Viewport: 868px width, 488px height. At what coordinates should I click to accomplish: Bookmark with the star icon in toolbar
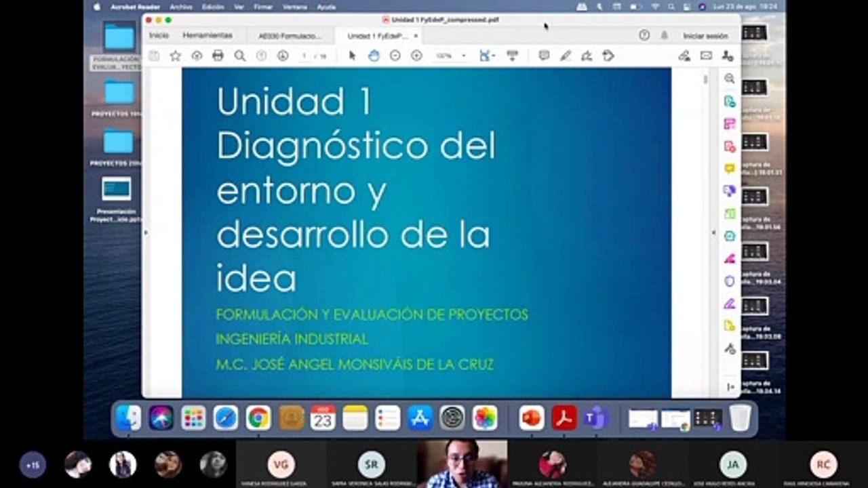coord(175,56)
